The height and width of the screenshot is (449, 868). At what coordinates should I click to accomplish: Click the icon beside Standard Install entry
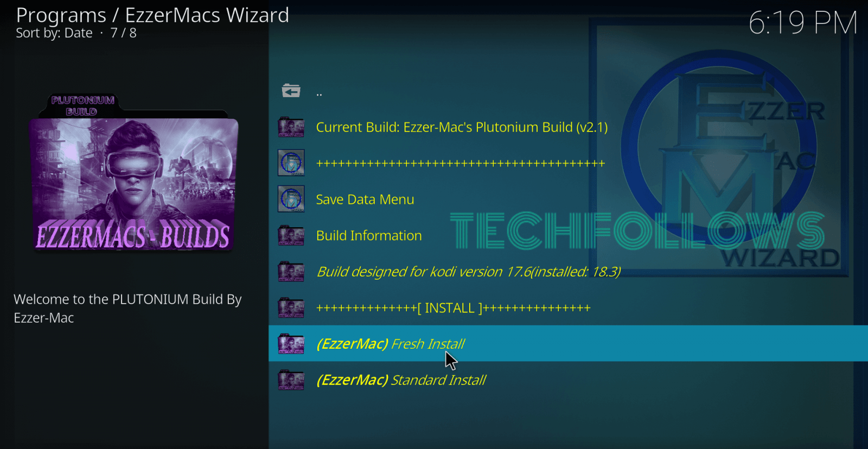pyautogui.click(x=291, y=380)
